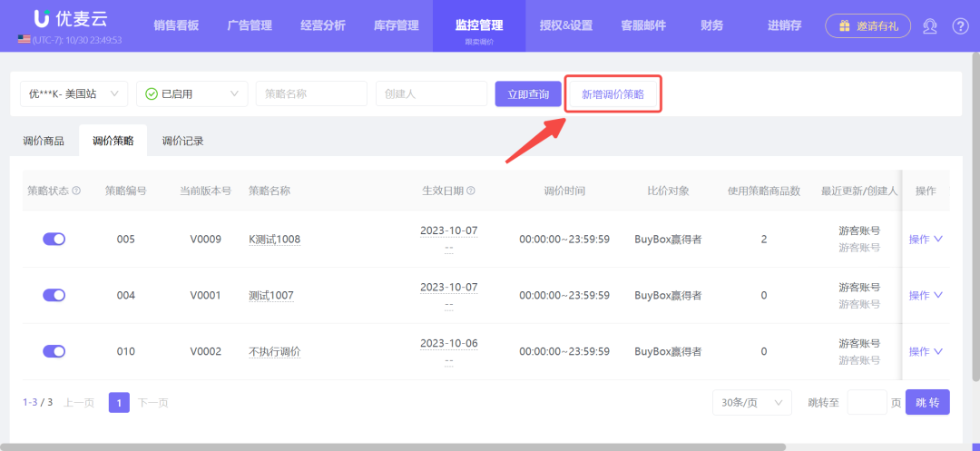Select page number 1
Viewport: 980px width, 451px height.
(x=120, y=403)
